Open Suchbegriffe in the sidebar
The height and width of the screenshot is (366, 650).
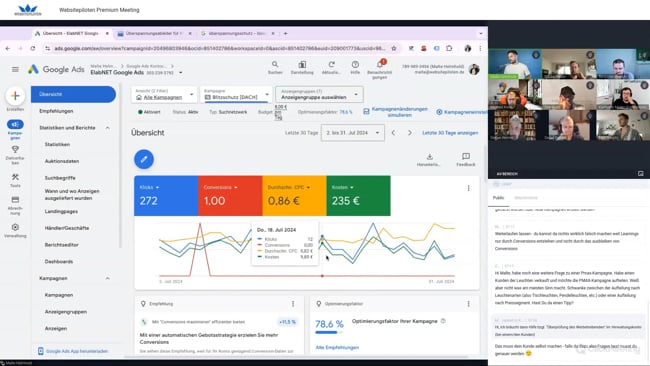(60, 178)
